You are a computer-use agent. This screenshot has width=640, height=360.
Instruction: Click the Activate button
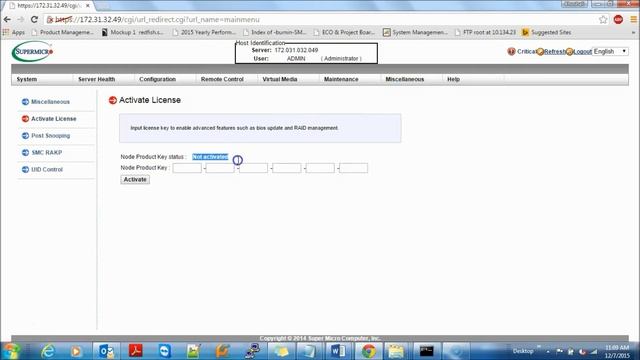[135, 180]
